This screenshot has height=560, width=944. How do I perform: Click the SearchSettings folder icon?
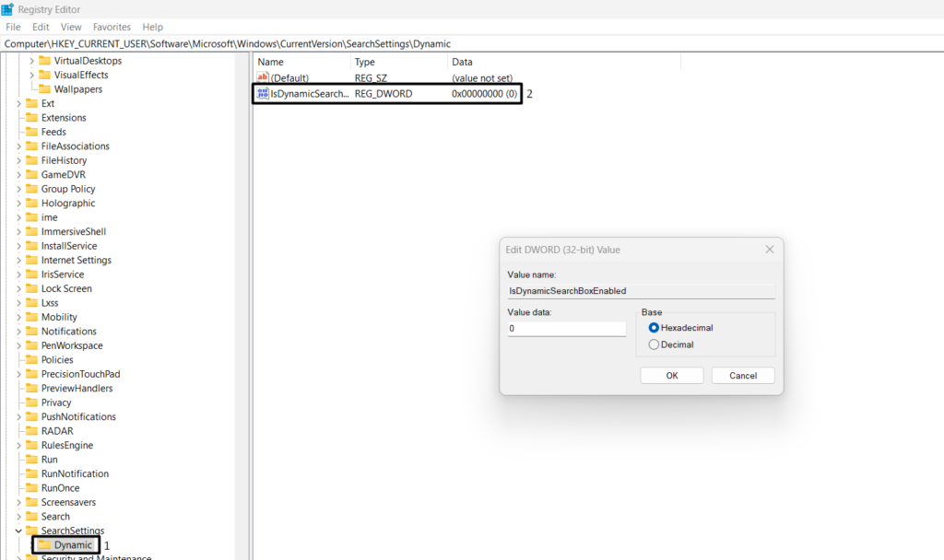click(x=32, y=531)
